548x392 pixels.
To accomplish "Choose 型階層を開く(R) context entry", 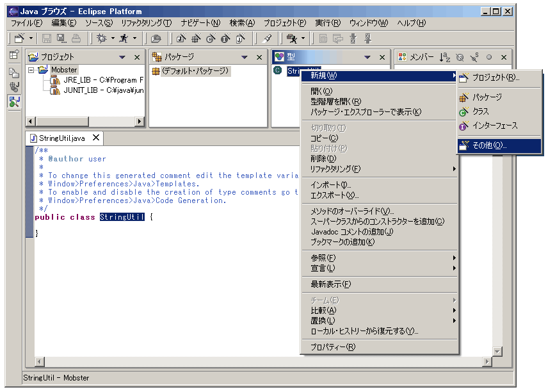I will 380,101.
